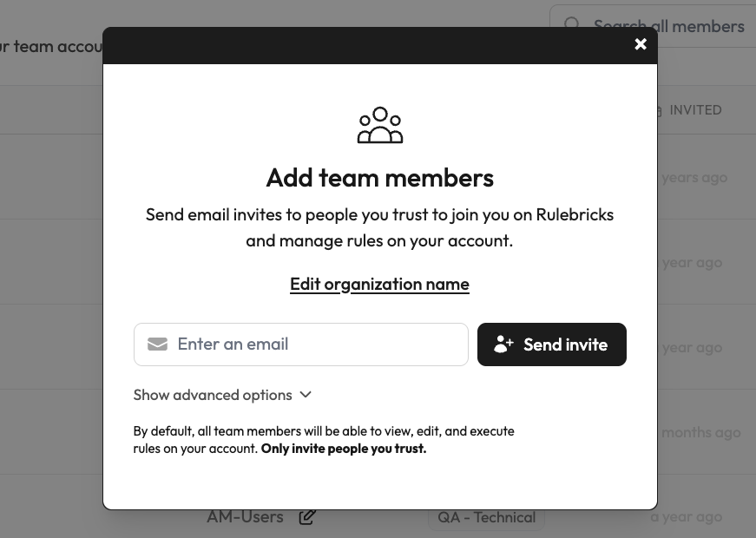Select the AM-Users row label

(x=245, y=516)
